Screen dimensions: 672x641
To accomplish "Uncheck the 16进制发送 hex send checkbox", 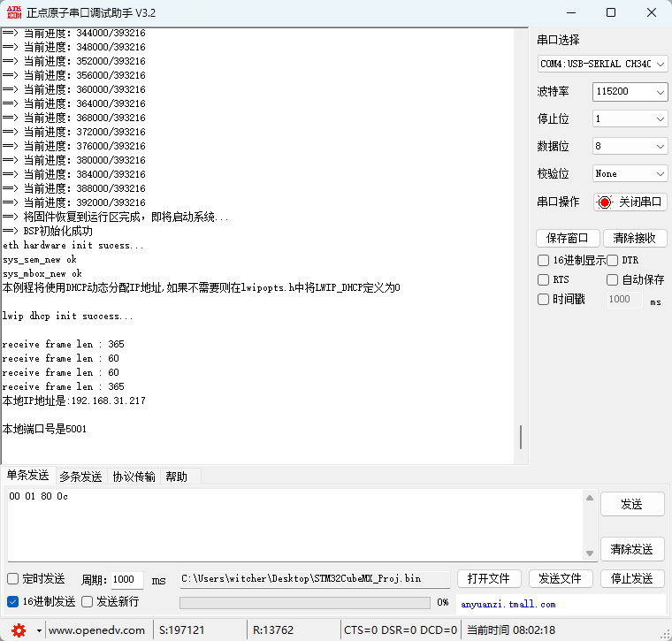I will (13, 601).
